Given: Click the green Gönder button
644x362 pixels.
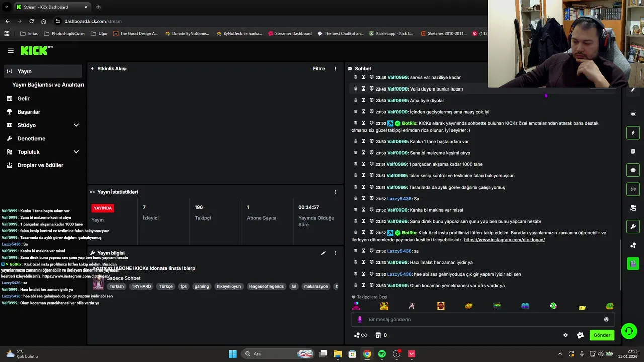Looking at the screenshot, I should (602, 335).
